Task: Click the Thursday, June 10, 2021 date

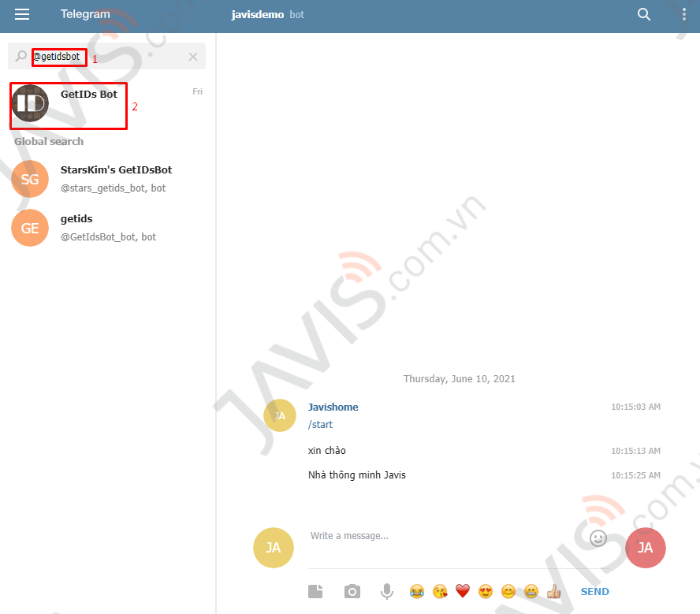Action: (459, 379)
